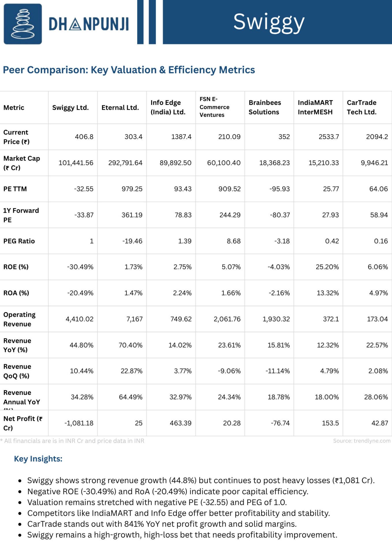The height and width of the screenshot is (555, 392).
Task: Click IndiaMART's ROE value 25.20%
Action: (x=327, y=267)
